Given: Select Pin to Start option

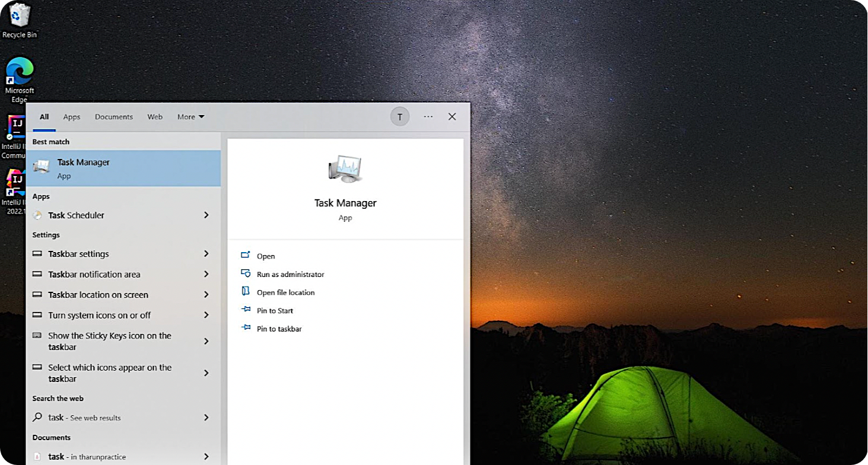Looking at the screenshot, I should click(x=275, y=311).
